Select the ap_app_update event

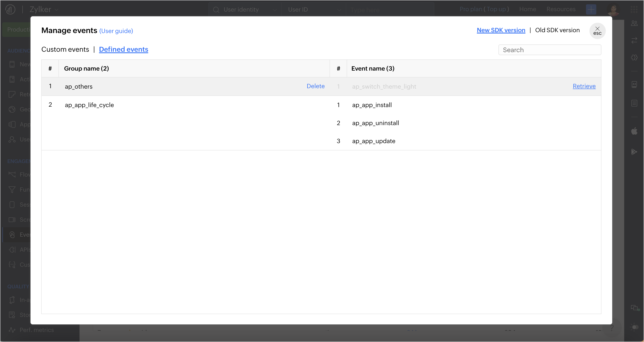pyautogui.click(x=374, y=141)
